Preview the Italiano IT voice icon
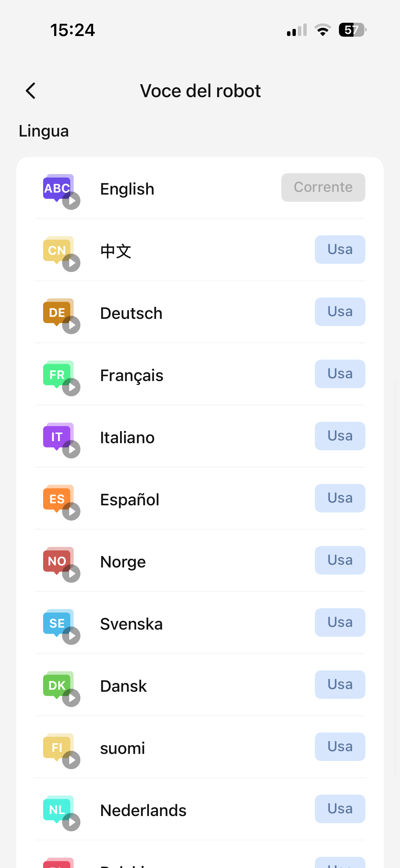The width and height of the screenshot is (400, 868). [x=71, y=449]
